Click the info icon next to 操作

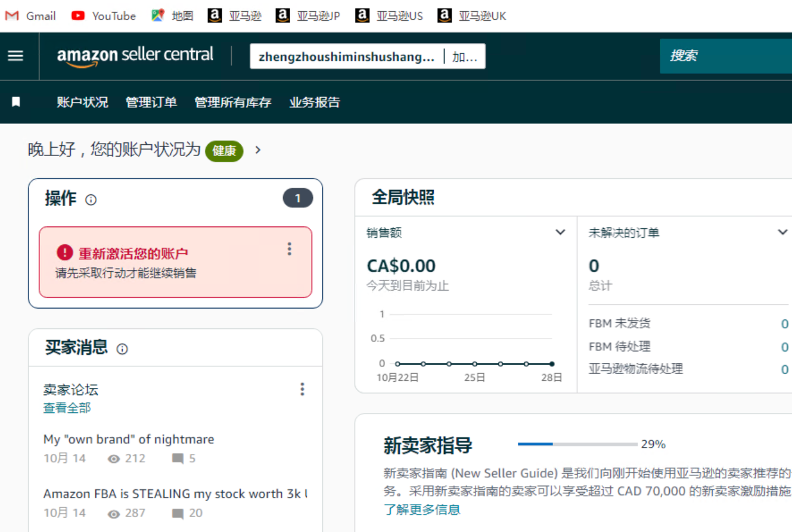tap(91, 200)
